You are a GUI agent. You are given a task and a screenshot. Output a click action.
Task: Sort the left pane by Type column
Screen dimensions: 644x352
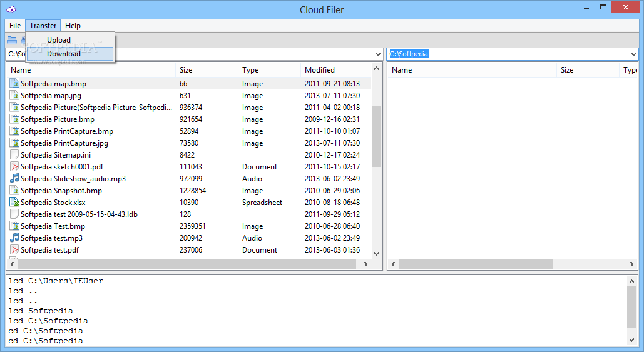coord(269,70)
